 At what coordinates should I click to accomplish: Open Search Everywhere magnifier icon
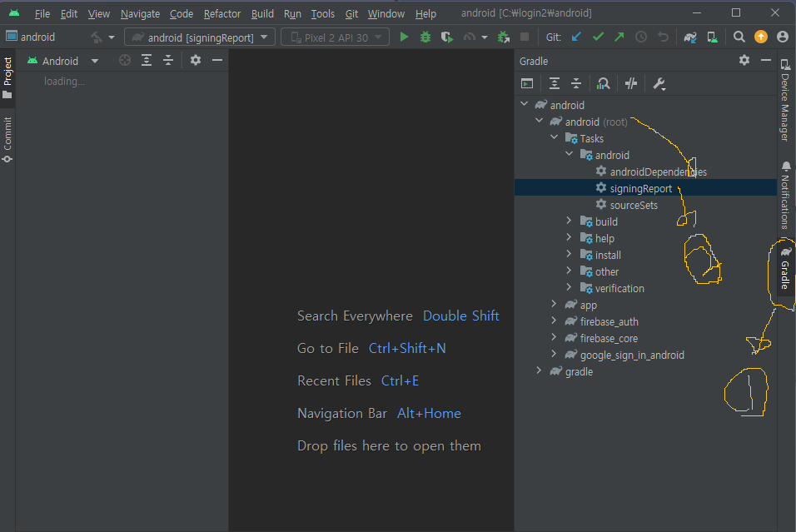pyautogui.click(x=739, y=37)
